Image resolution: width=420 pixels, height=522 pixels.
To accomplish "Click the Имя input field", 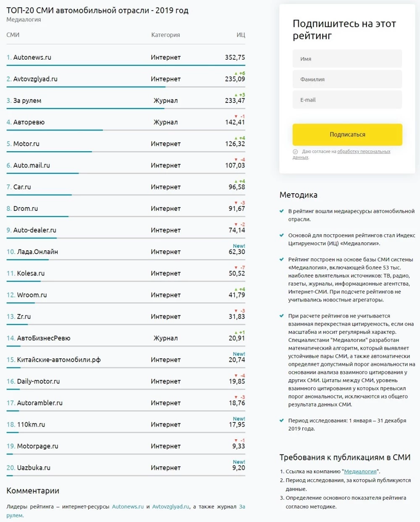I will [x=347, y=58].
